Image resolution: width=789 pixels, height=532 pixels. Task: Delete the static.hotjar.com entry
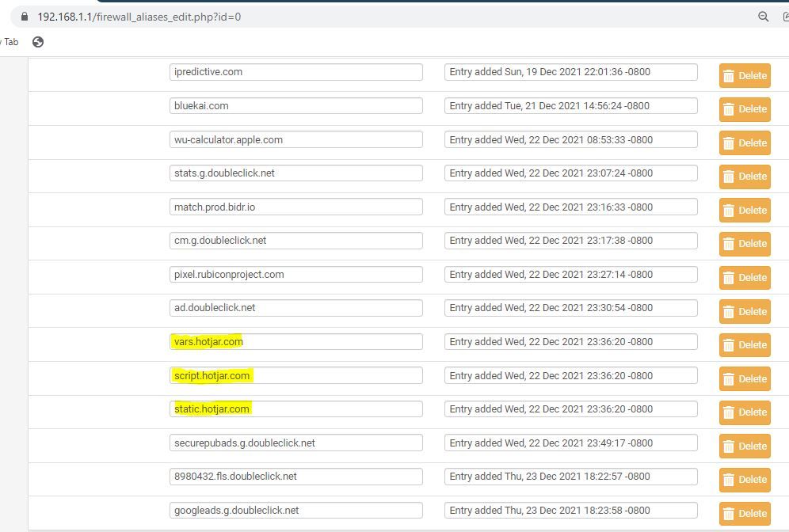pyautogui.click(x=745, y=412)
